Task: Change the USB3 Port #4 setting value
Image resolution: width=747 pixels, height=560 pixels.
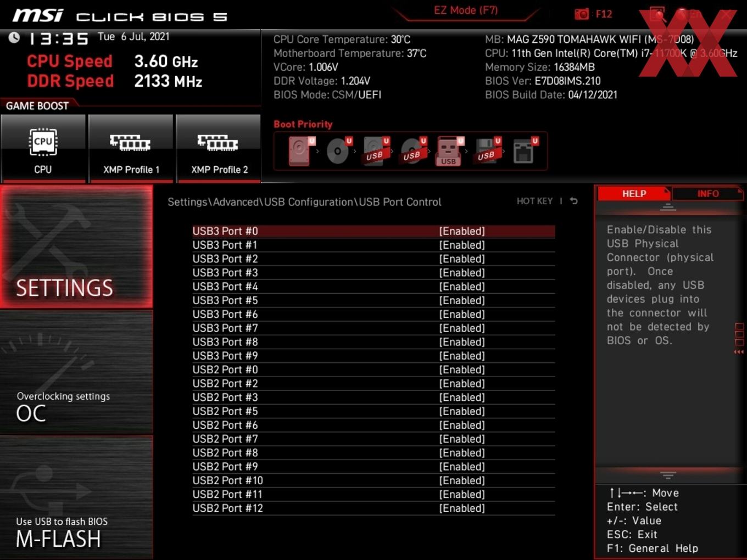Action: pyautogui.click(x=462, y=287)
